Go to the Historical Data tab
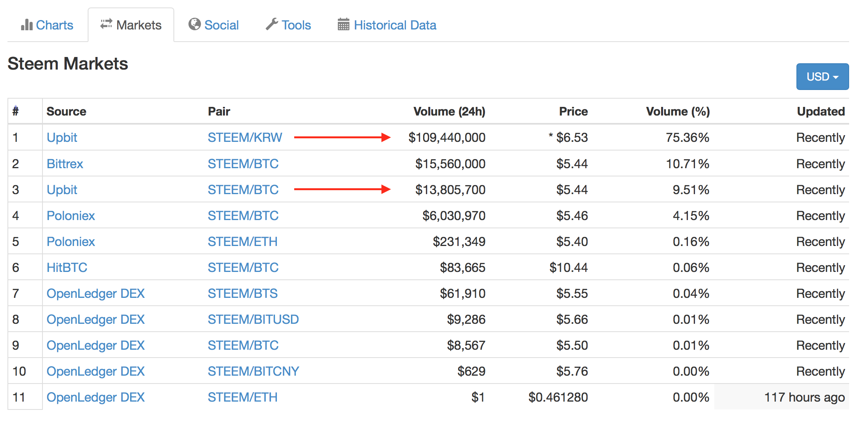The image size is (868, 424). pyautogui.click(x=387, y=25)
